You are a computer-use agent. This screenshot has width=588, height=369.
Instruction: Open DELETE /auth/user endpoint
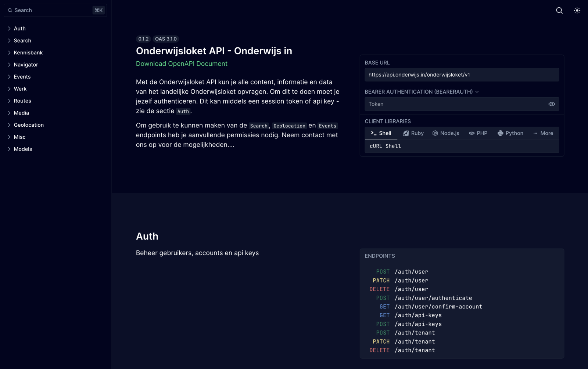(x=399, y=289)
